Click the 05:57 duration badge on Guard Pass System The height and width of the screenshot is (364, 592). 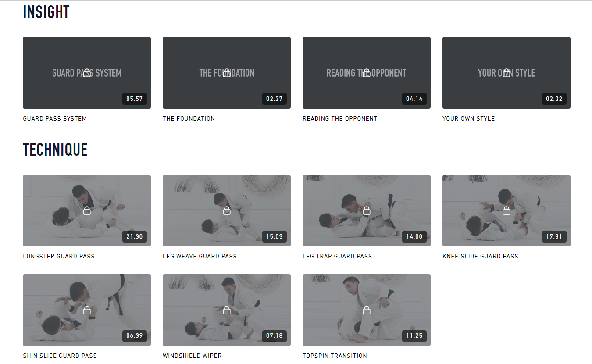click(x=135, y=99)
